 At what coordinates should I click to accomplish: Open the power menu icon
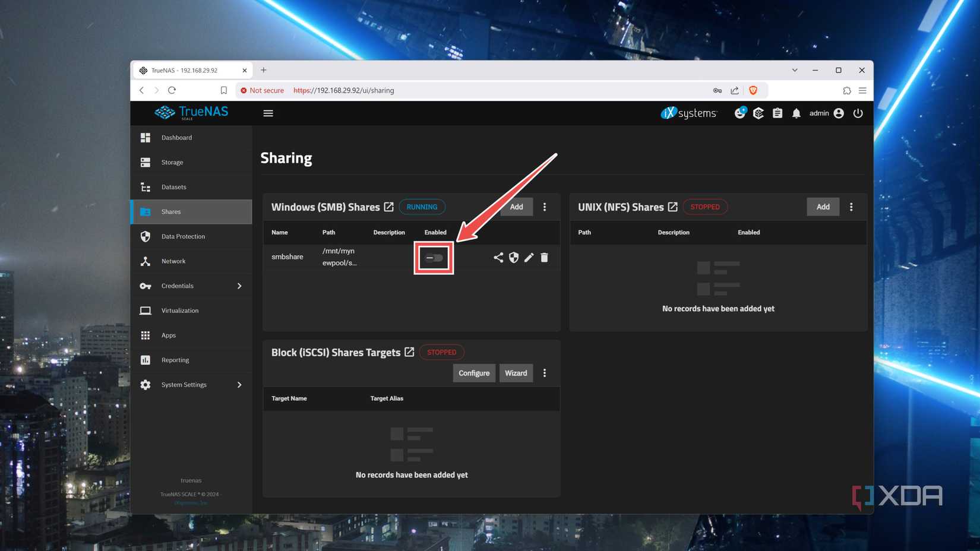(858, 113)
